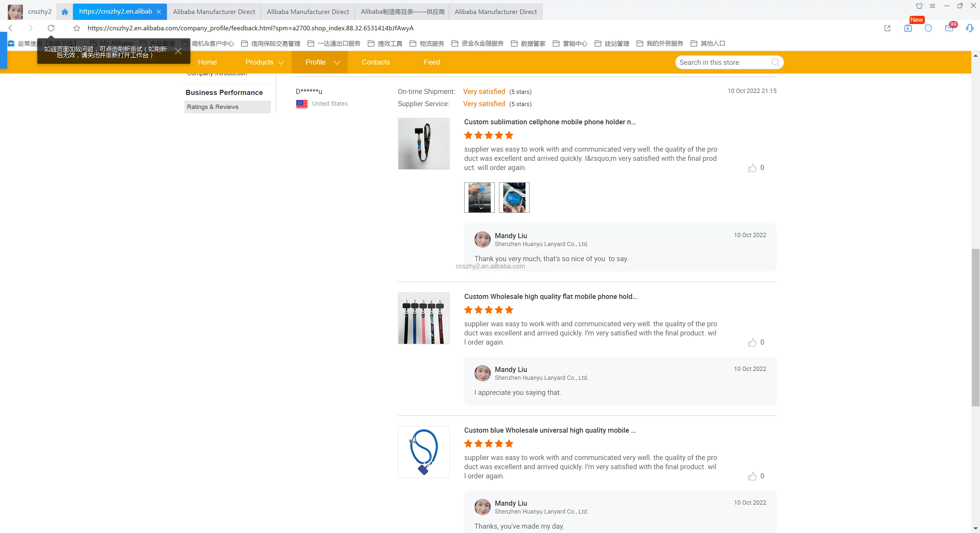Like the sublimation cellphone holder review
Screen dimensions: 980x533
752,168
